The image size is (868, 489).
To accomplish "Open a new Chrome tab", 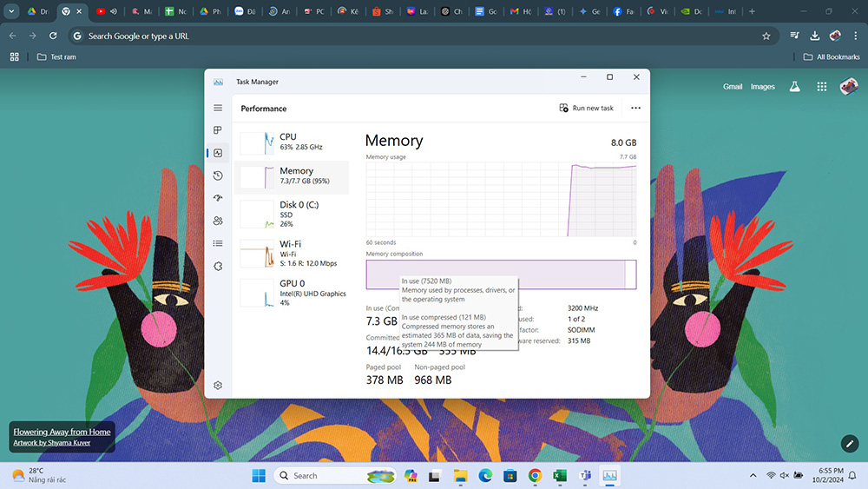I will (752, 11).
